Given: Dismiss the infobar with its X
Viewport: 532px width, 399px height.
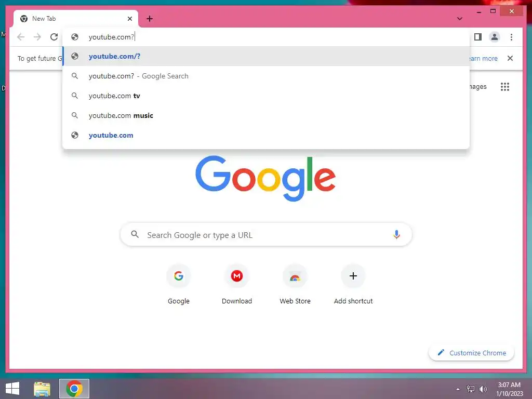Looking at the screenshot, I should coord(510,58).
